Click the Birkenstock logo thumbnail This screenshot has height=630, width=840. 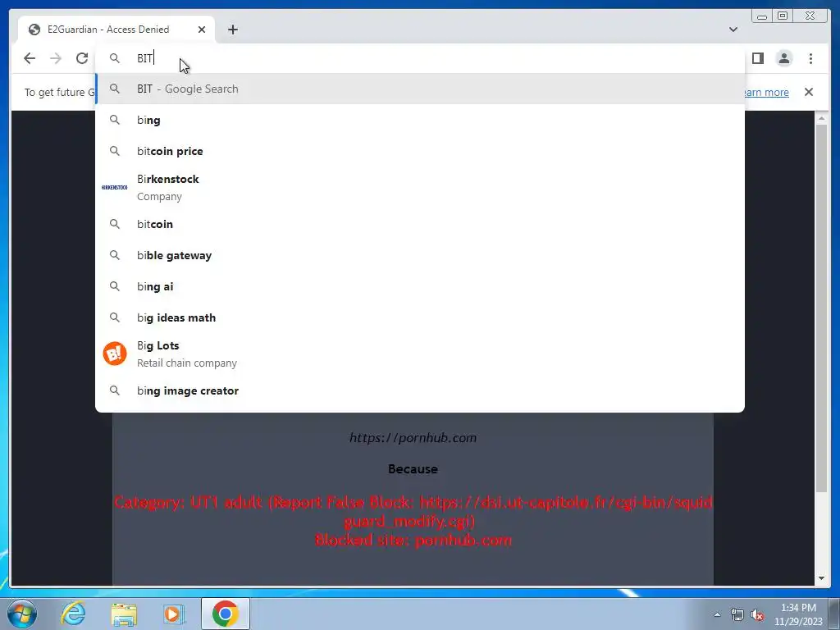tap(115, 188)
